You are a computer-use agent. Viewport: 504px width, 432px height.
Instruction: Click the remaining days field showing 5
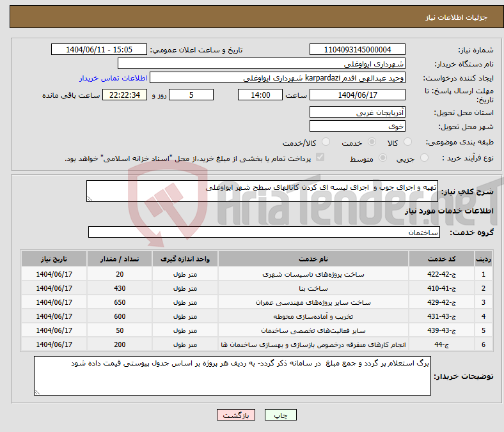click(191, 95)
